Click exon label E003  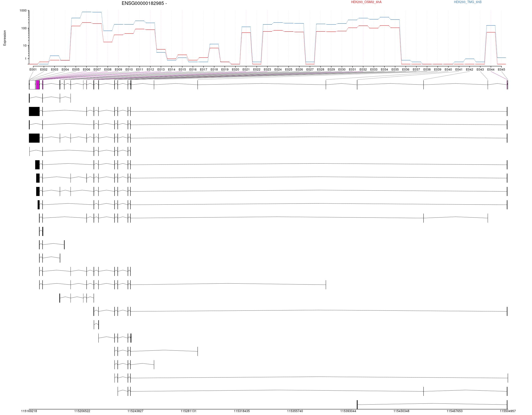point(55,69)
